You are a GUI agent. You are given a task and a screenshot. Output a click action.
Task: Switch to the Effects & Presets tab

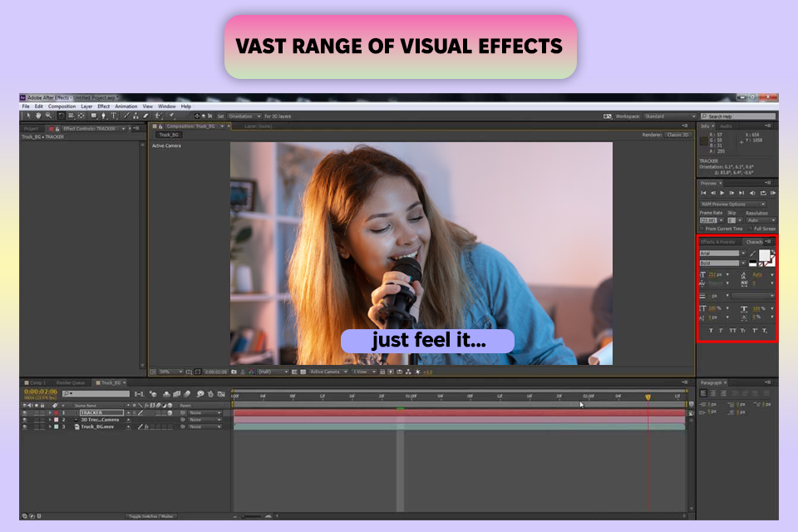(x=717, y=242)
